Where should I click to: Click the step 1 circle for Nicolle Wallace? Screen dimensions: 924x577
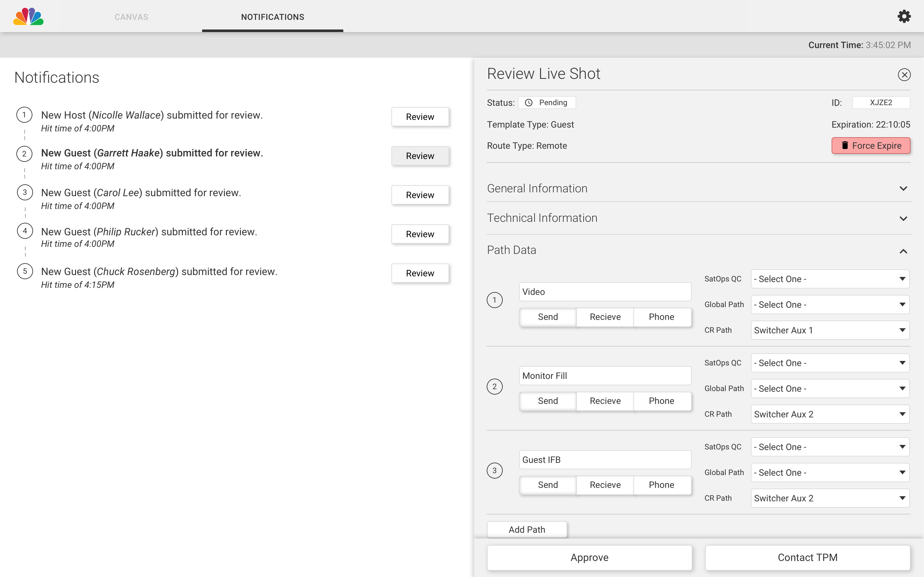coord(24,115)
